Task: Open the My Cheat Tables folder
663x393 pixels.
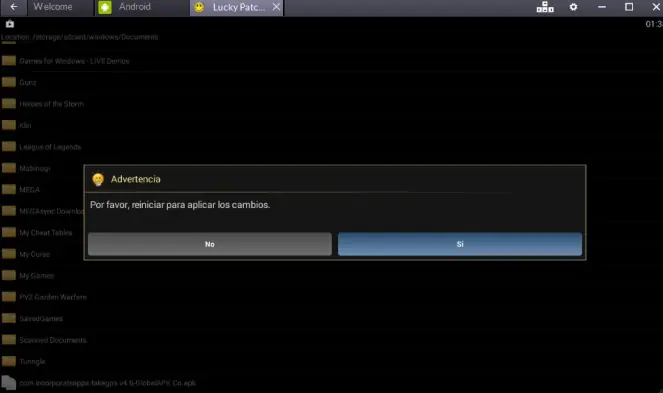Action: [37, 233]
